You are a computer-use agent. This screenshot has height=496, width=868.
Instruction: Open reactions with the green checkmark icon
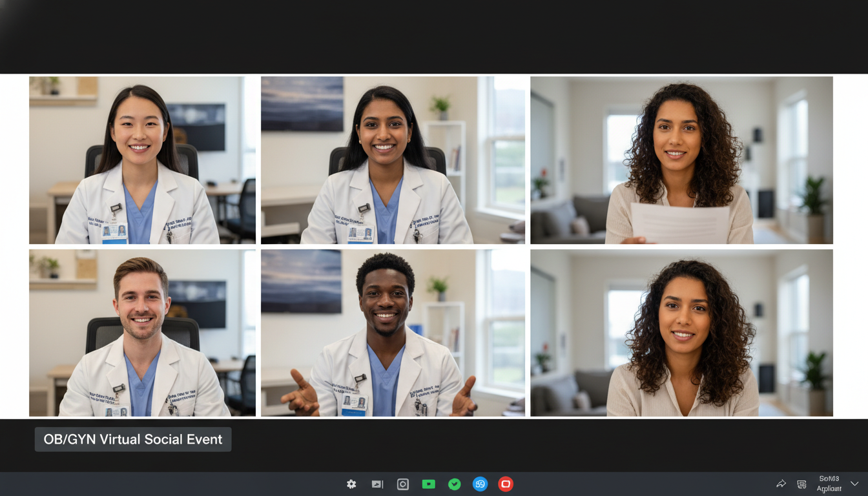pos(454,484)
